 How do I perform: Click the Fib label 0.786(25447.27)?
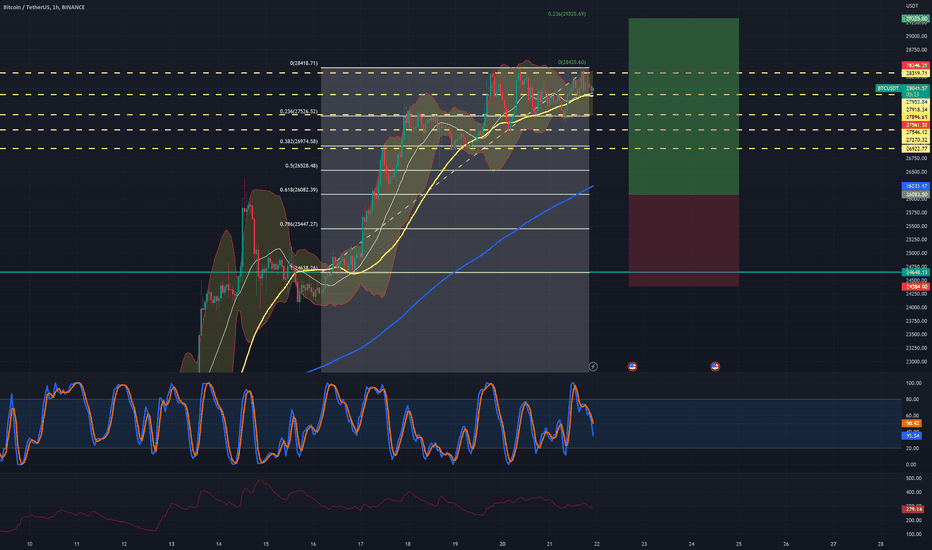coord(298,224)
